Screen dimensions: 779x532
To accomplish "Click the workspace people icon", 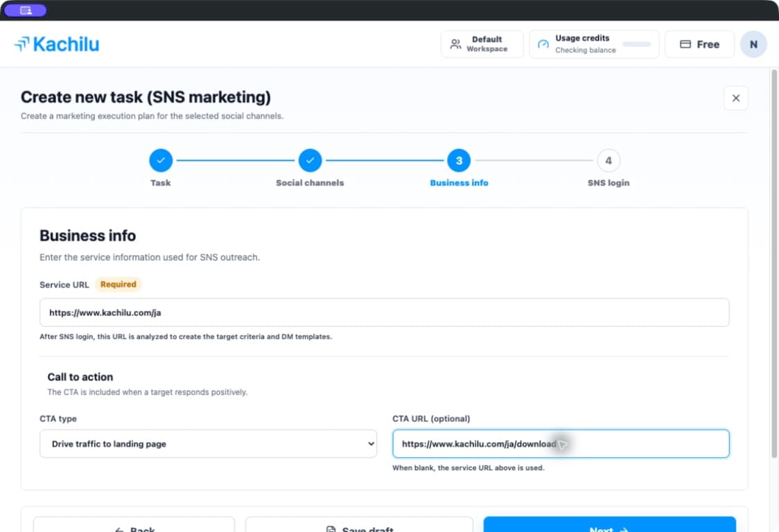I will [455, 44].
